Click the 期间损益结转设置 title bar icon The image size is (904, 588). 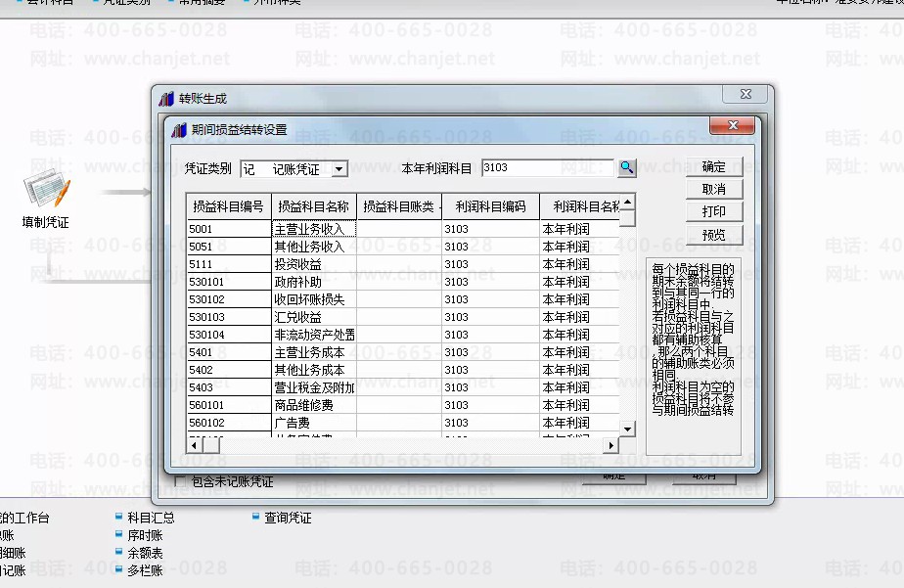pos(178,129)
